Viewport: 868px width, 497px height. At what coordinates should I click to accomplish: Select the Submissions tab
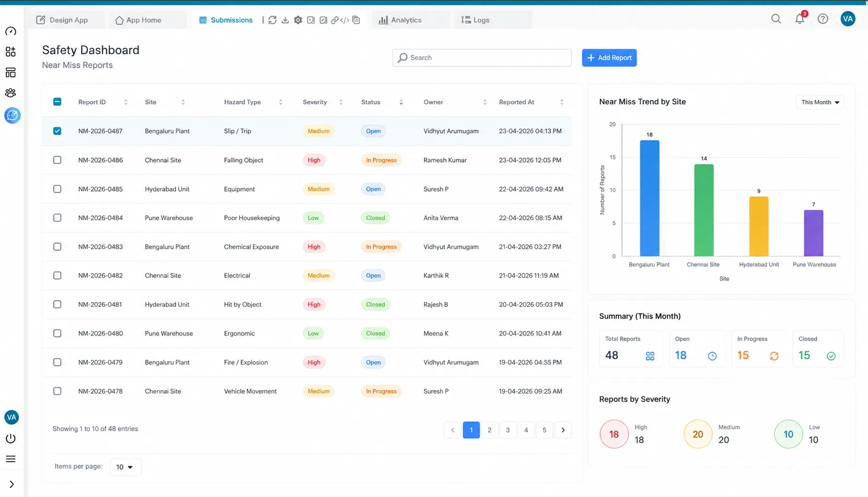(x=226, y=20)
